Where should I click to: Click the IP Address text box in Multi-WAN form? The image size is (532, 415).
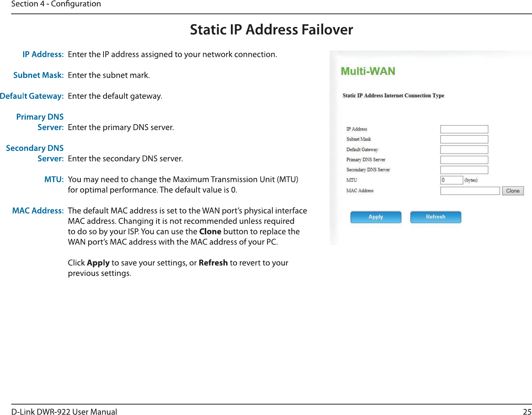click(464, 129)
